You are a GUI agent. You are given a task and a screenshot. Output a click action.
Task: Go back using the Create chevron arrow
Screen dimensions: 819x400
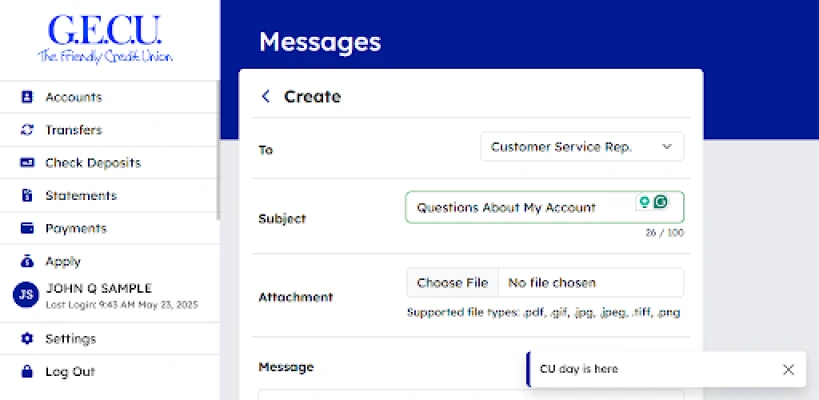point(265,97)
